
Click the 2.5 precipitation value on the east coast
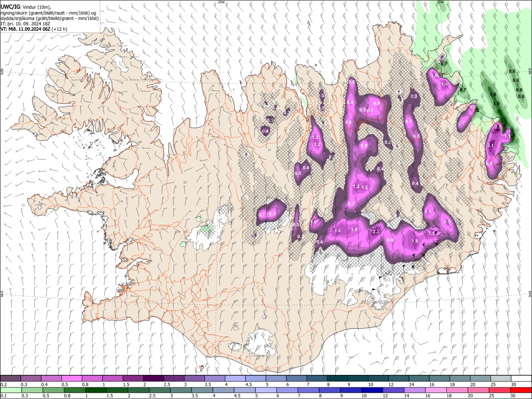click(x=499, y=127)
